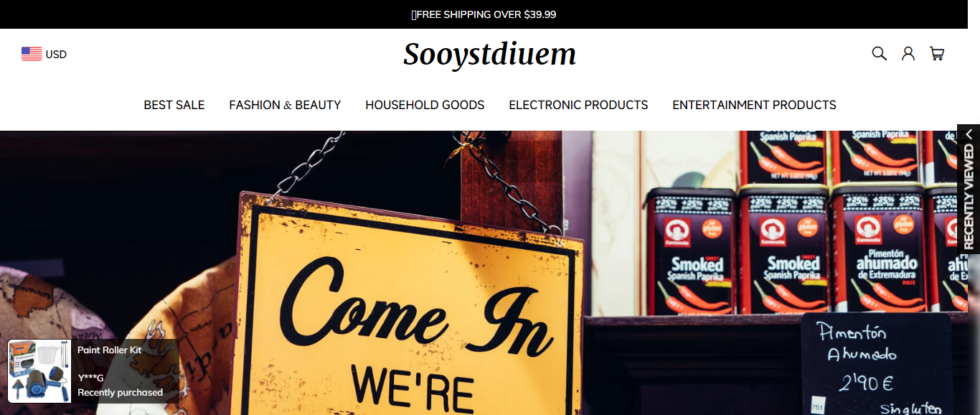Image resolution: width=980 pixels, height=415 pixels.
Task: Select the HOUSEHOLD GOODS menu item
Action: [x=425, y=105]
